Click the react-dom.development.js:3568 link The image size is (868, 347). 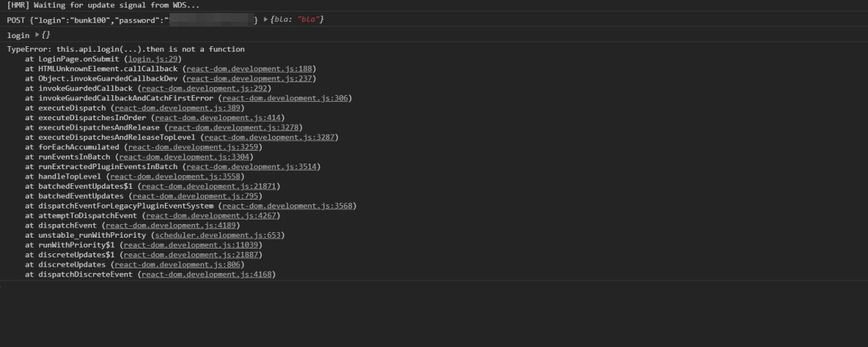(x=288, y=206)
